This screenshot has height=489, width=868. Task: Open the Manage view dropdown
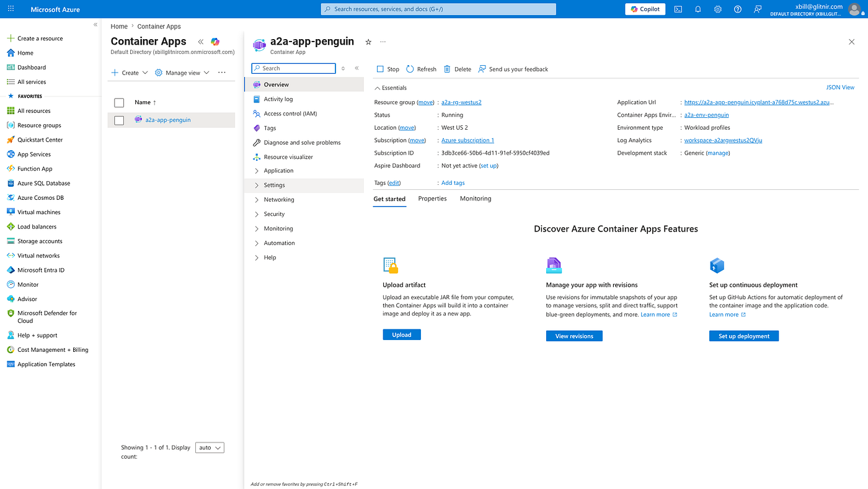[182, 73]
